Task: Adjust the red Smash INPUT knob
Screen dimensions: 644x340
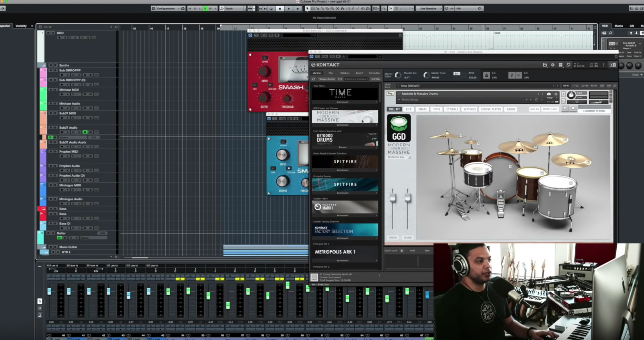Action: pyautogui.click(x=264, y=71)
